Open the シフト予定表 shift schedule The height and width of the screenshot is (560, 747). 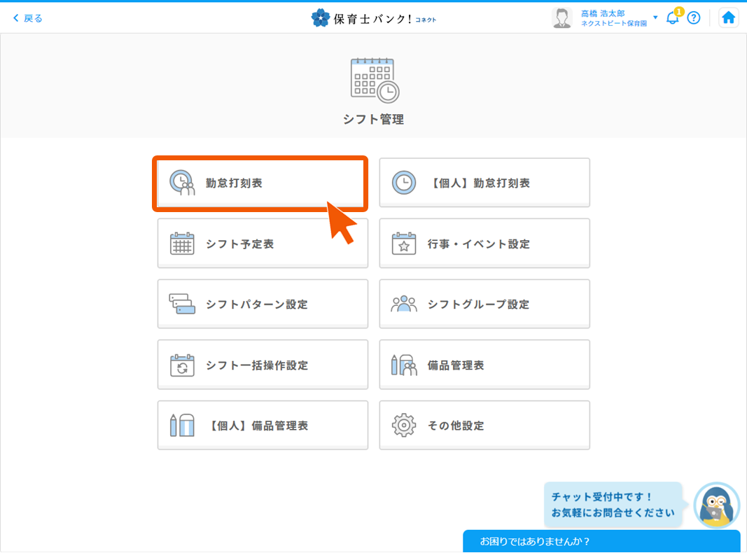pyautogui.click(x=262, y=243)
